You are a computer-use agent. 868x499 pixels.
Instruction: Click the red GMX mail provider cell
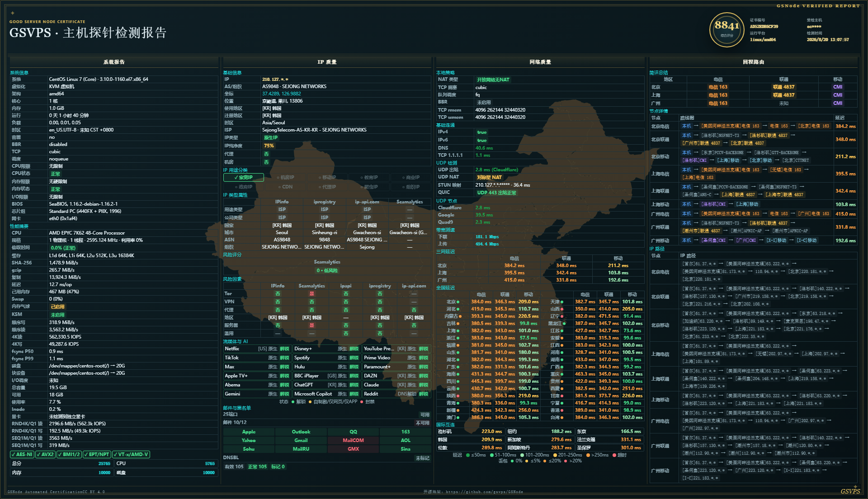click(353, 449)
